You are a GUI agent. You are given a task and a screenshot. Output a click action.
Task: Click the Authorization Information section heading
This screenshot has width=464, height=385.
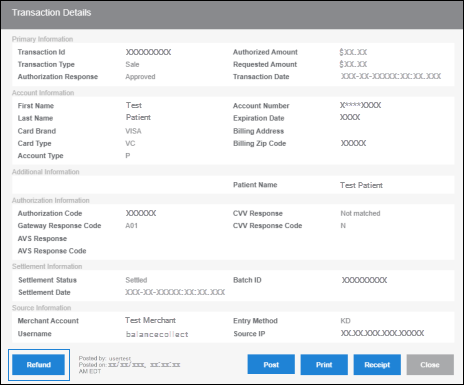51,200
